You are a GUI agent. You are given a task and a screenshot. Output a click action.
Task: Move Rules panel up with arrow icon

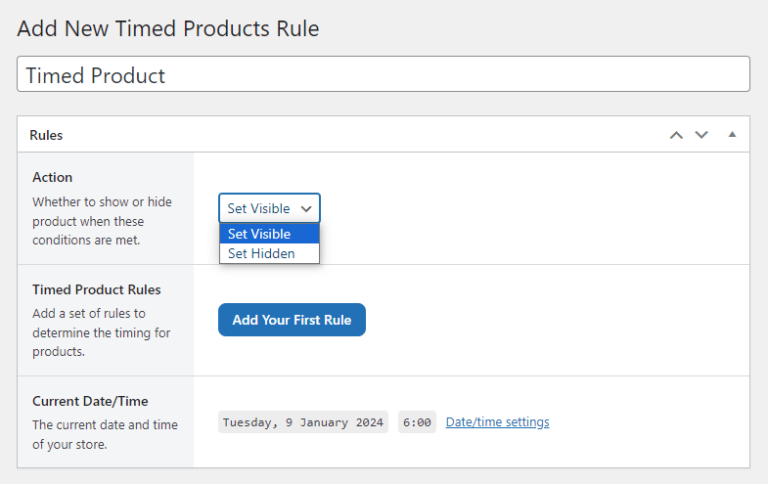point(676,135)
